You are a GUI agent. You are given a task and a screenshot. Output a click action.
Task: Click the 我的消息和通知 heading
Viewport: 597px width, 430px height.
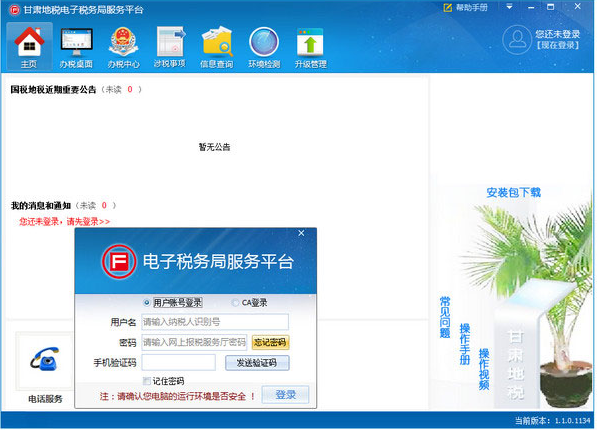click(41, 206)
